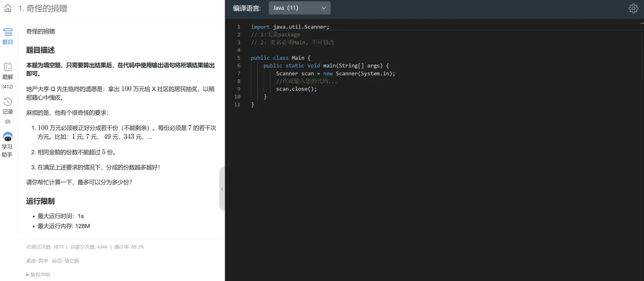Collapse the problem panel with the handle
This screenshot has height=281, width=644.
[222, 189]
